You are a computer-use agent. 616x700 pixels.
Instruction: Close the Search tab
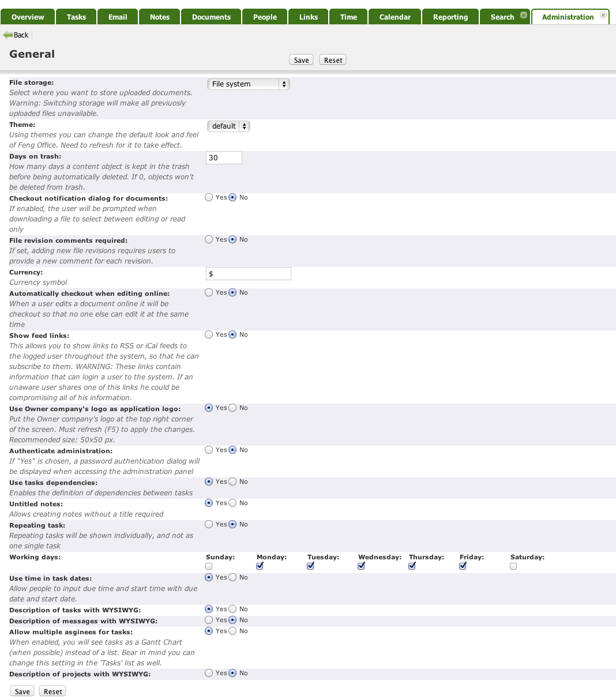[524, 15]
